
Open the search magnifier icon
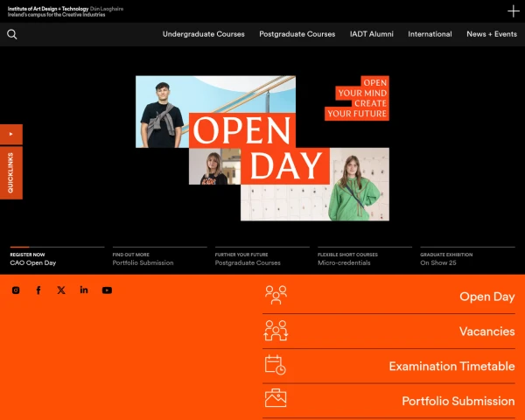pyautogui.click(x=12, y=34)
